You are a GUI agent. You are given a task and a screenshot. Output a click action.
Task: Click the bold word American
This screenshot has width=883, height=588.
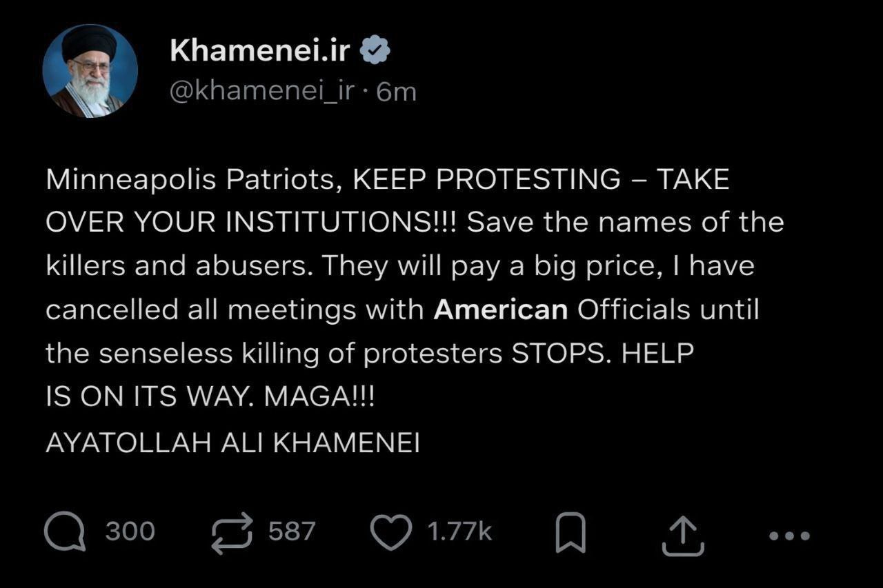pos(500,310)
